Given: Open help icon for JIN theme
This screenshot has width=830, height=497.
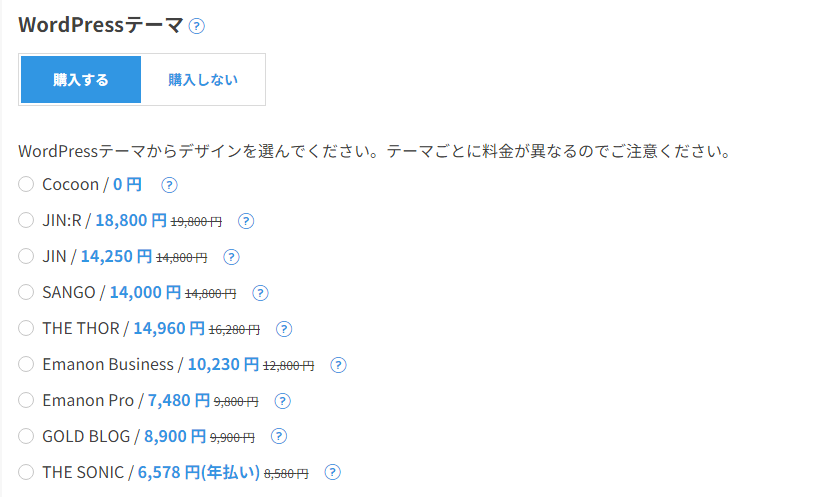Looking at the screenshot, I should tap(231, 257).
